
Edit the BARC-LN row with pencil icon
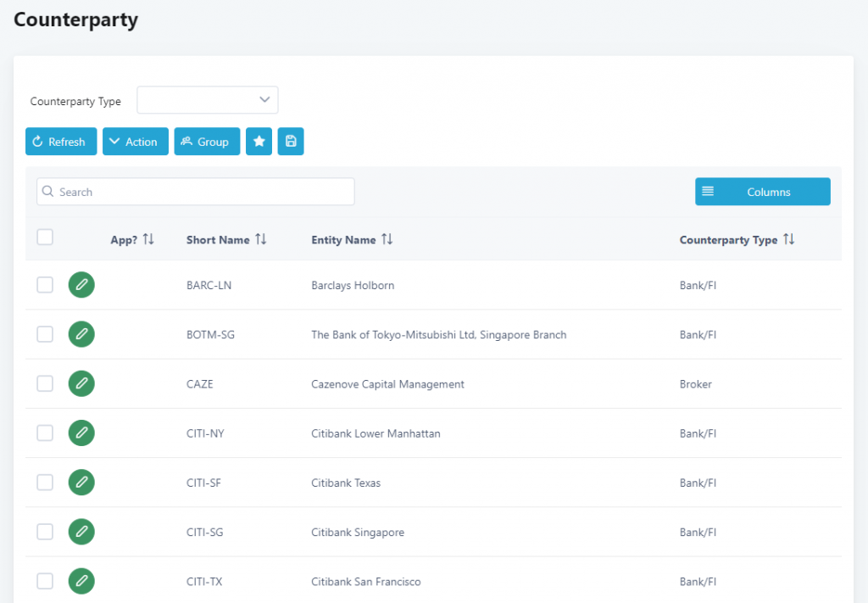81,285
